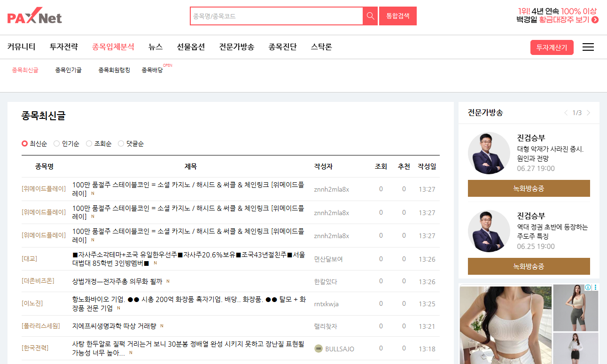Focus the 종목명/종목코드 search field
607x364 pixels.
[276, 16]
